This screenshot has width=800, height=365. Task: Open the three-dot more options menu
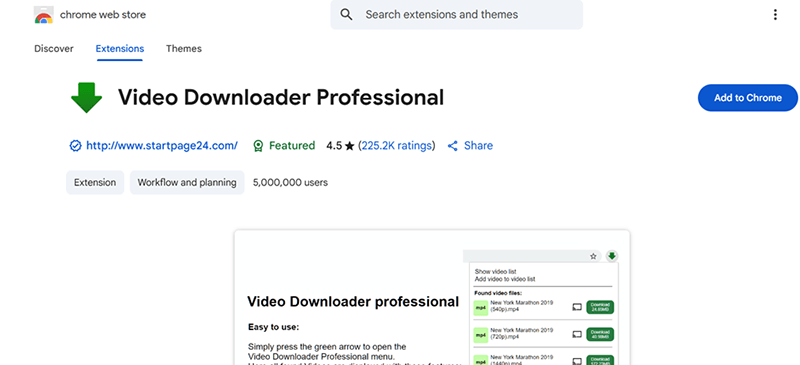[775, 15]
